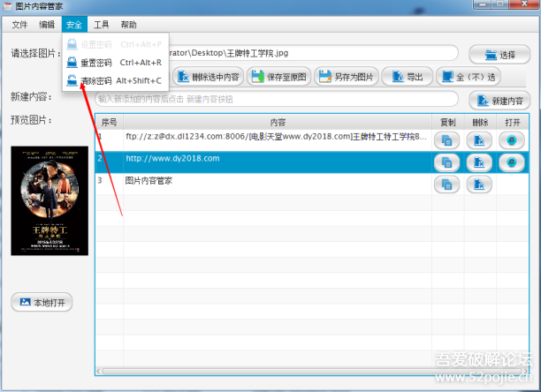Copy row 1 ftp content icon

pos(446,140)
